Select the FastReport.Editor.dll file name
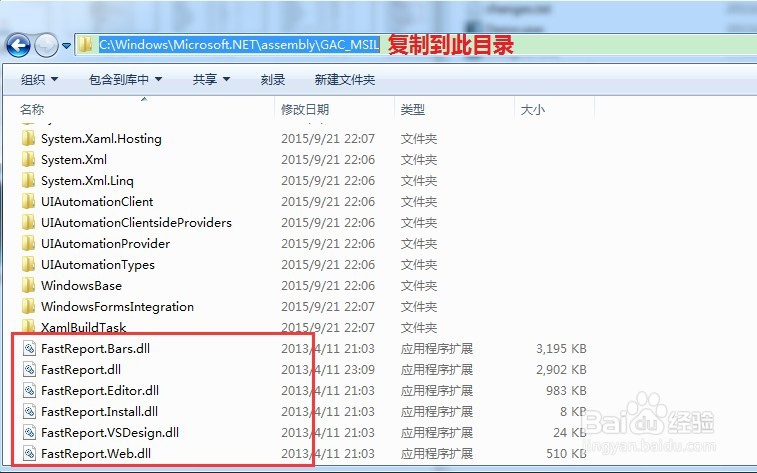The width and height of the screenshot is (757, 473). pyautogui.click(x=100, y=390)
